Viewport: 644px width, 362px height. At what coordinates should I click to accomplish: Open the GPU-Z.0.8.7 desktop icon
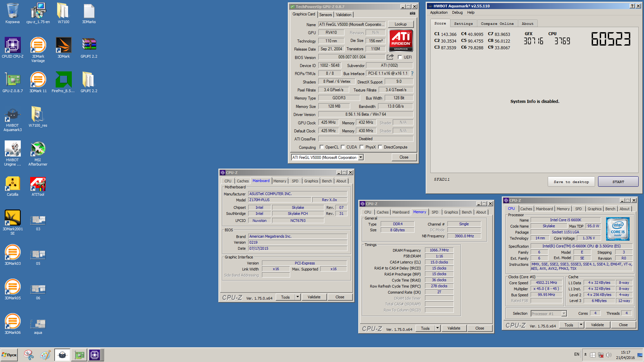[x=12, y=82]
